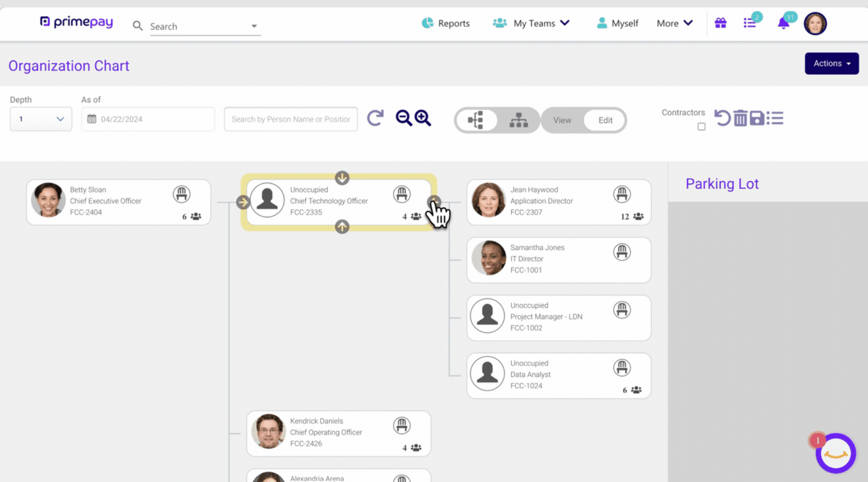Open the gift icon in header
The image size is (868, 482).
[x=720, y=23]
